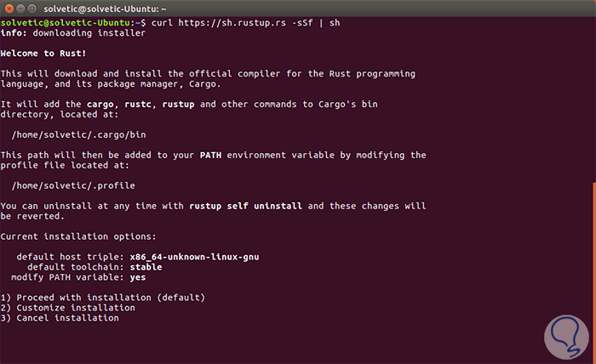Click the "Current installation options:" line
The width and height of the screenshot is (596, 364).
pyautogui.click(x=79, y=236)
